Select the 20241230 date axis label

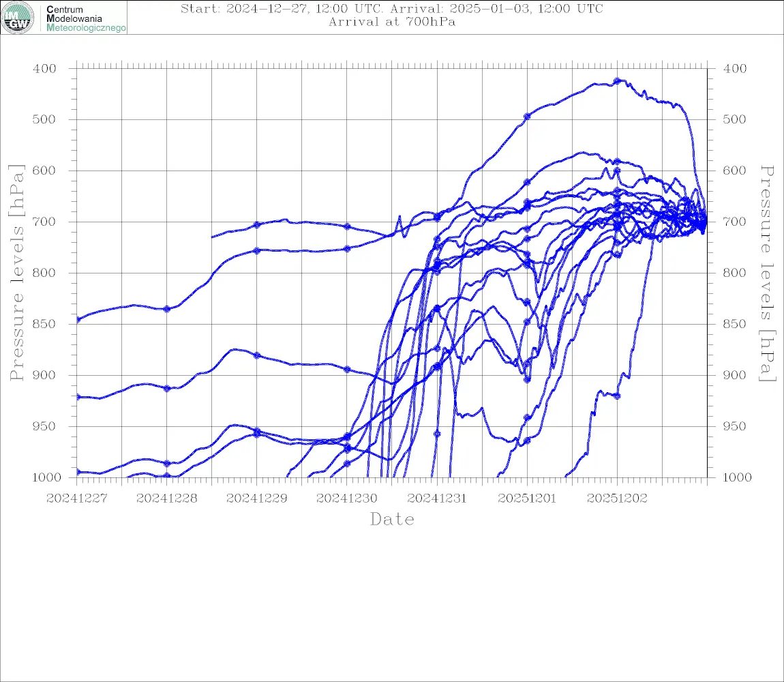click(x=347, y=499)
